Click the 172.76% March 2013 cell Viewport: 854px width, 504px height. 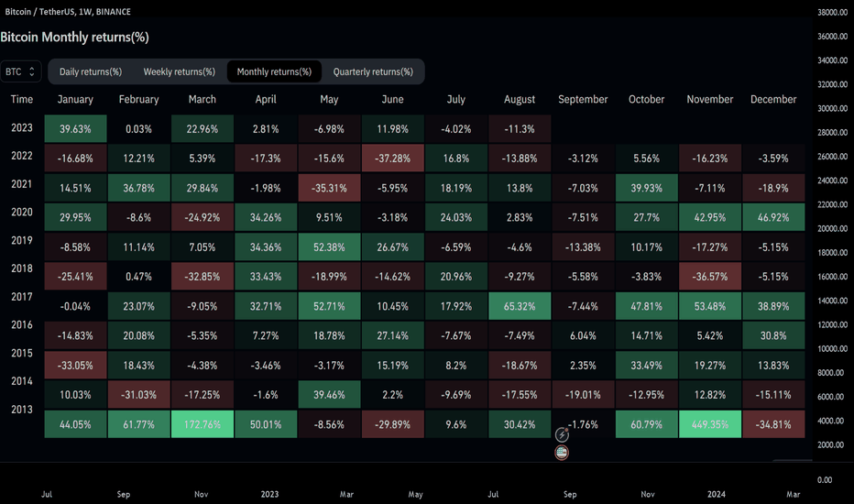point(203,424)
